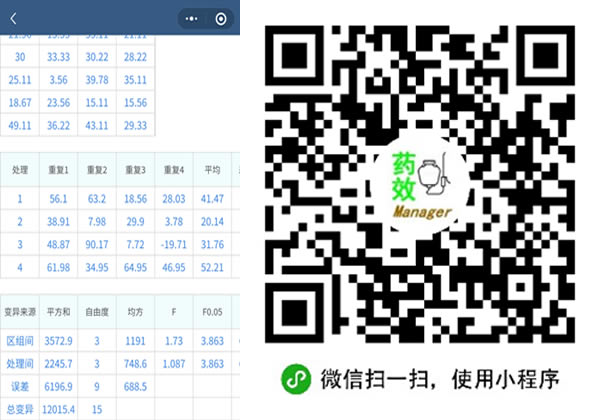Select the 总变异 row label
The width and height of the screenshot is (600, 420).
pos(20,410)
